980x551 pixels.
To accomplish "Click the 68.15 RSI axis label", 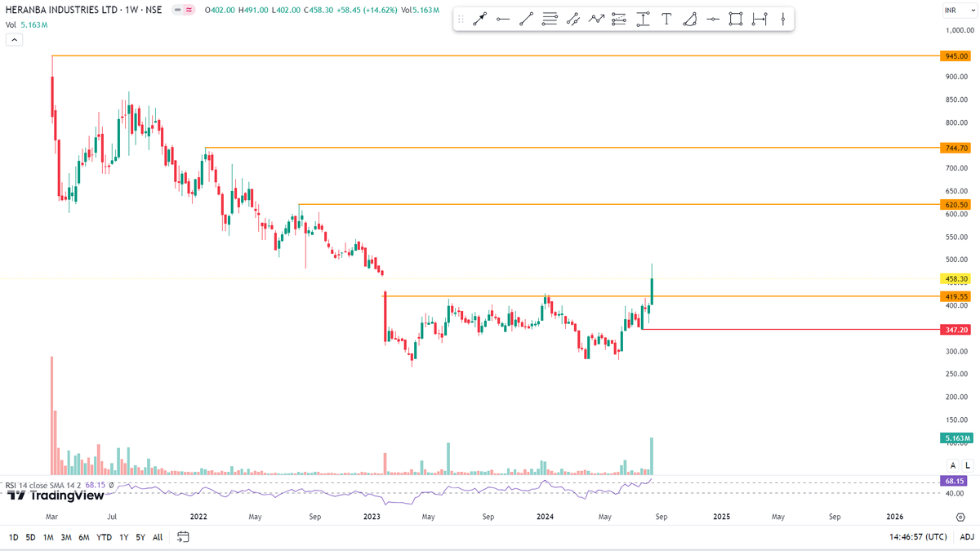I will pos(953,481).
